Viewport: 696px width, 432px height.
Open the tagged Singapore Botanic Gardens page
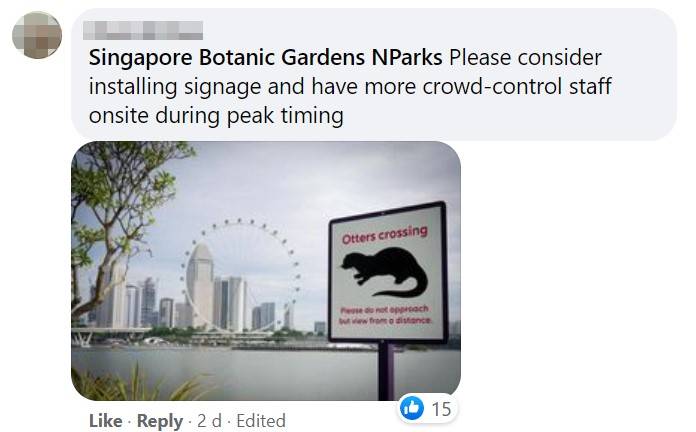227,58
